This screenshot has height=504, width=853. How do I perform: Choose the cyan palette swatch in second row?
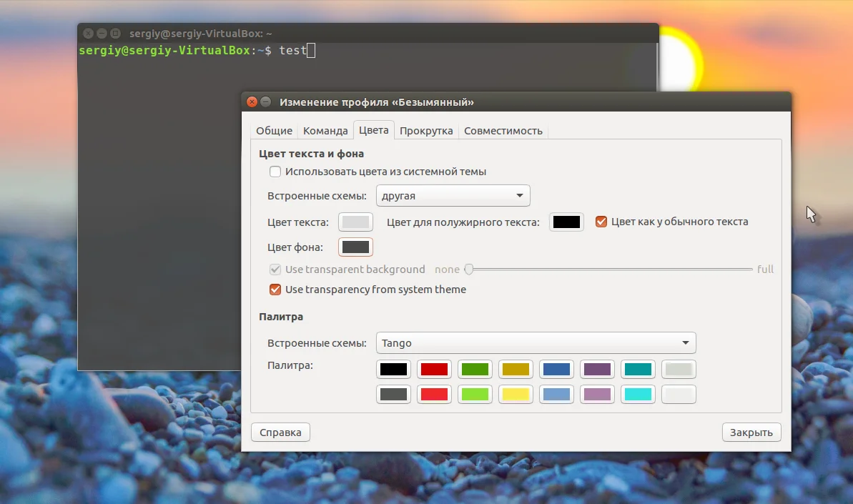click(638, 394)
